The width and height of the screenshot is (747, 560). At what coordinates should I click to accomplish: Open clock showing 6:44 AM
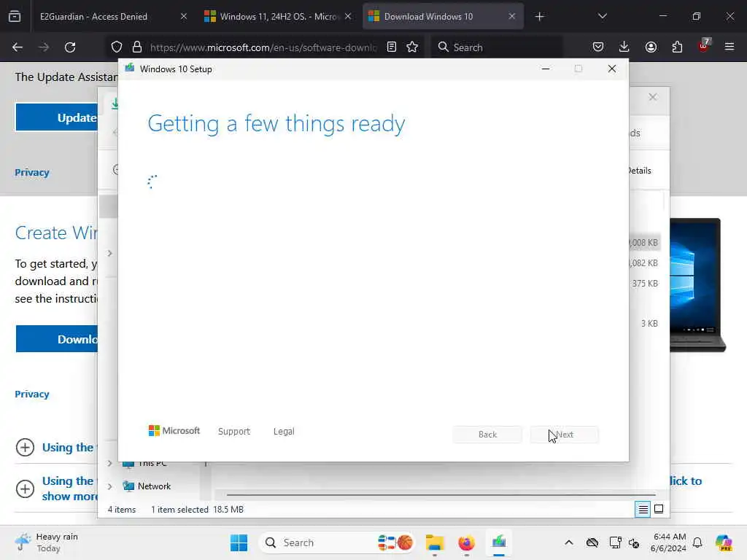click(669, 542)
